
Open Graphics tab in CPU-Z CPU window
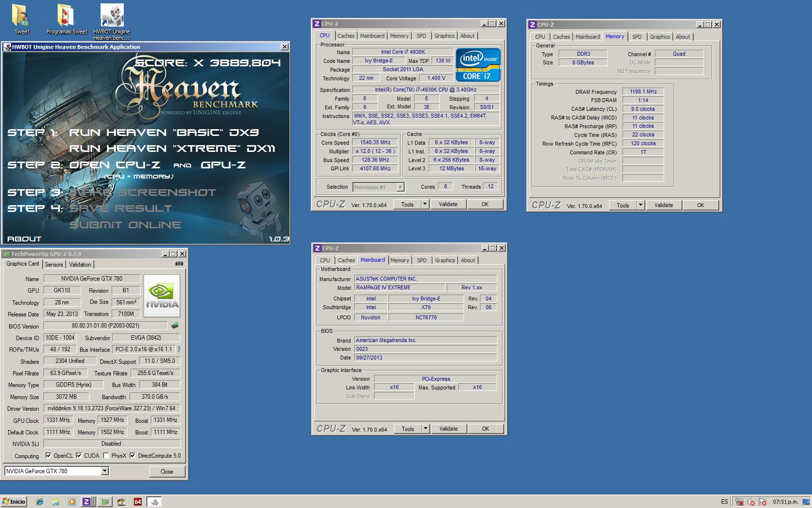[x=444, y=36]
